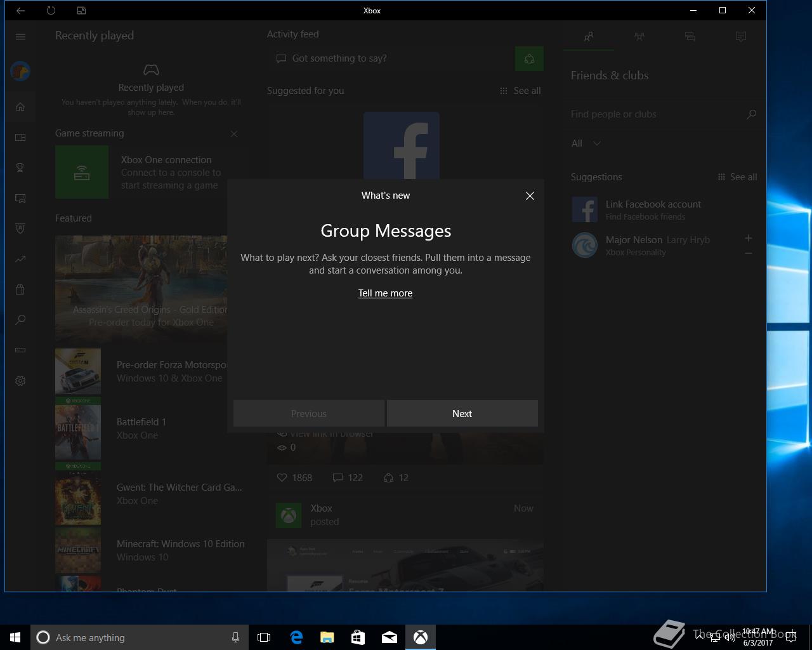Like the post with 1868 likes
Screen dimensions: 812x650
(x=294, y=478)
